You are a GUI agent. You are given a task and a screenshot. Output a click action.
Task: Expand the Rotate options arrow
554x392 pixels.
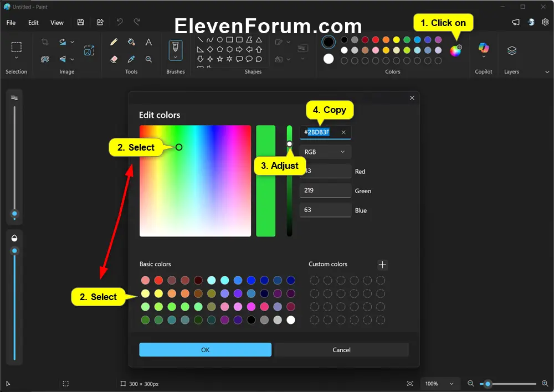tap(72, 42)
